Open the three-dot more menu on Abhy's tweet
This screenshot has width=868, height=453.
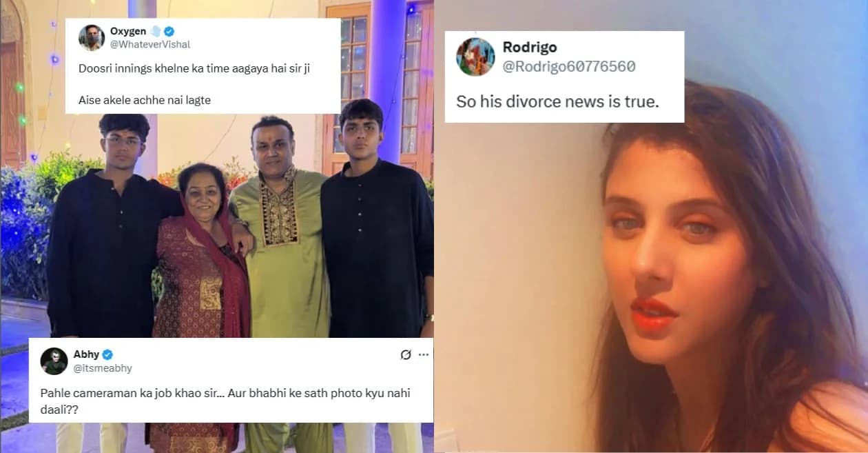point(424,354)
